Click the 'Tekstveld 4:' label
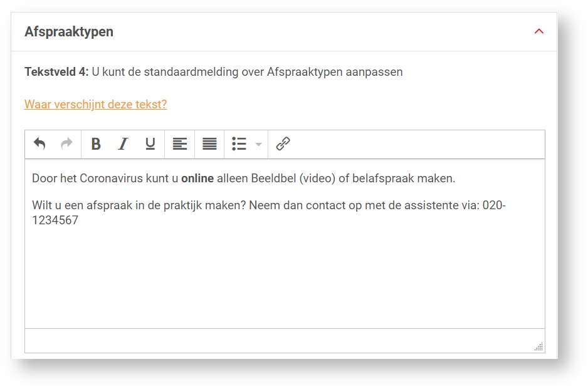Viewport: 588px width, 389px height. tap(56, 71)
